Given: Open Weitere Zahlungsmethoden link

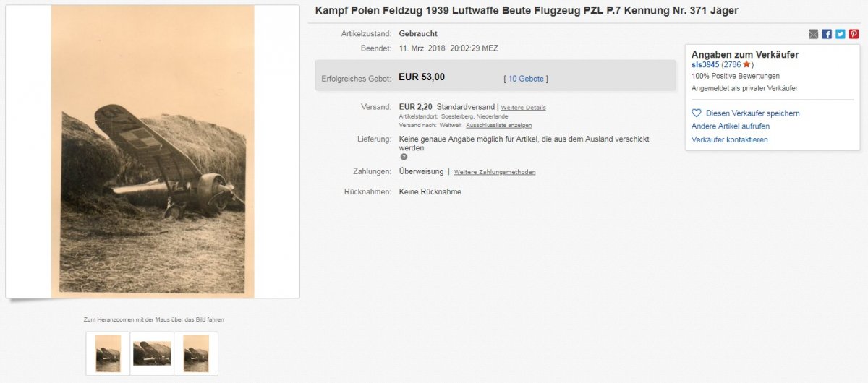Looking at the screenshot, I should coord(495,172).
